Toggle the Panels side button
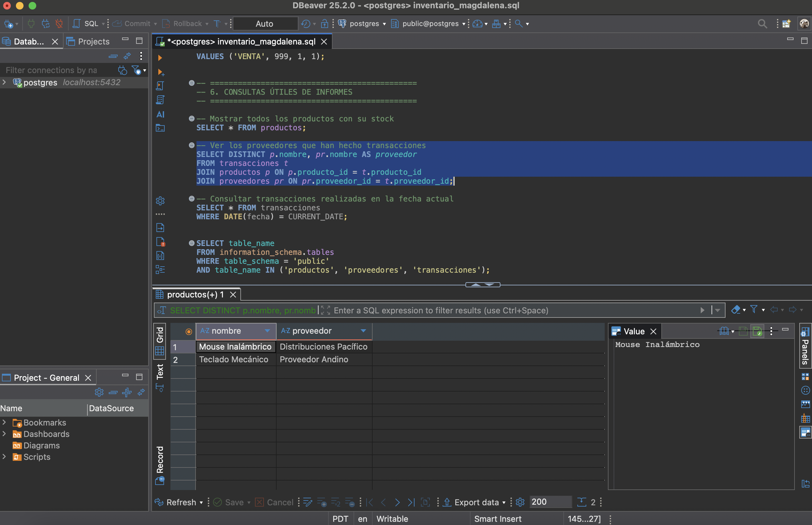This screenshot has height=525, width=812. (x=806, y=346)
